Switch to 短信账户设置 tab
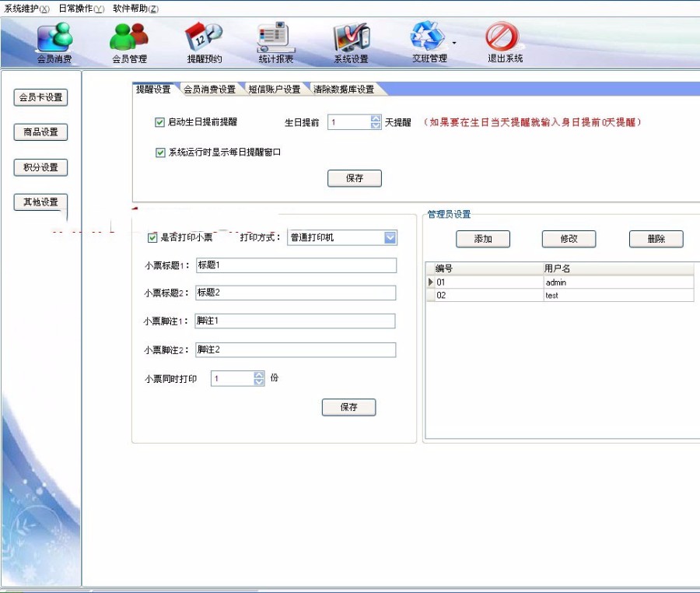Viewport: 700px width, 593px height. click(x=275, y=89)
